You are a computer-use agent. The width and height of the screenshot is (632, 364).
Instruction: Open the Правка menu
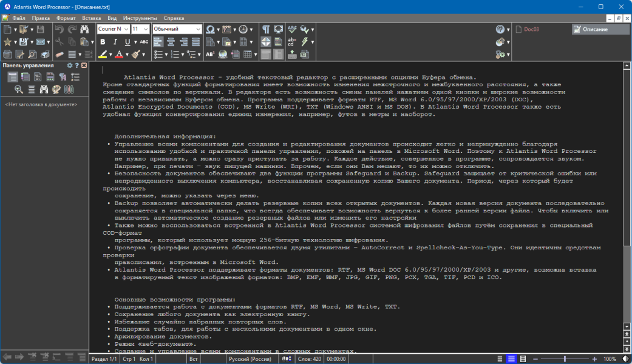point(41,18)
